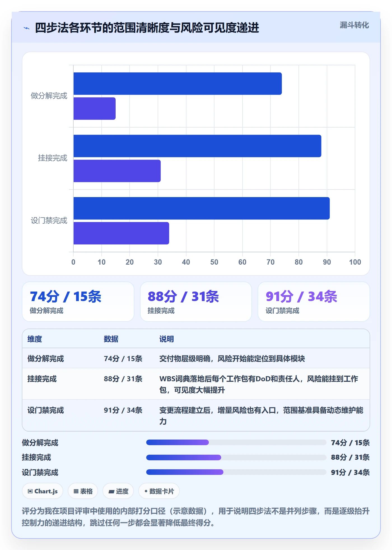Select the 做分解完成 table row cell
This screenshot has height=550, width=392.
(46, 359)
